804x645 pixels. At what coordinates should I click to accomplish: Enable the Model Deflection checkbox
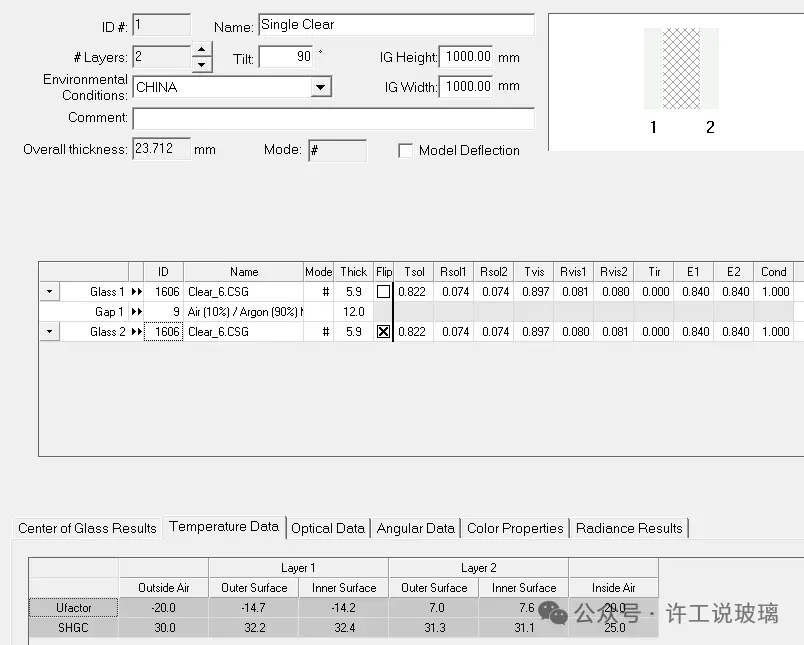406,151
